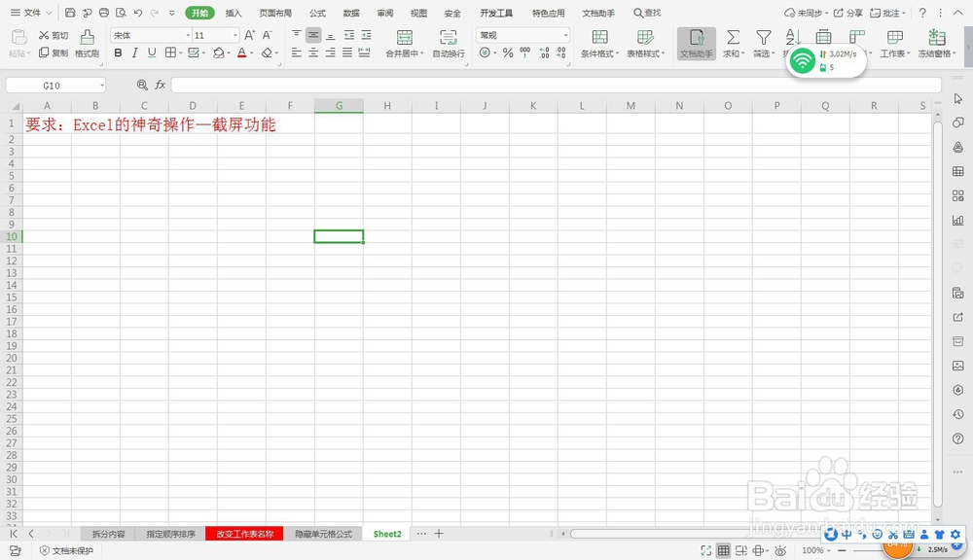This screenshot has height=560, width=973.
Task: Undo the last action
Action: [x=138, y=13]
